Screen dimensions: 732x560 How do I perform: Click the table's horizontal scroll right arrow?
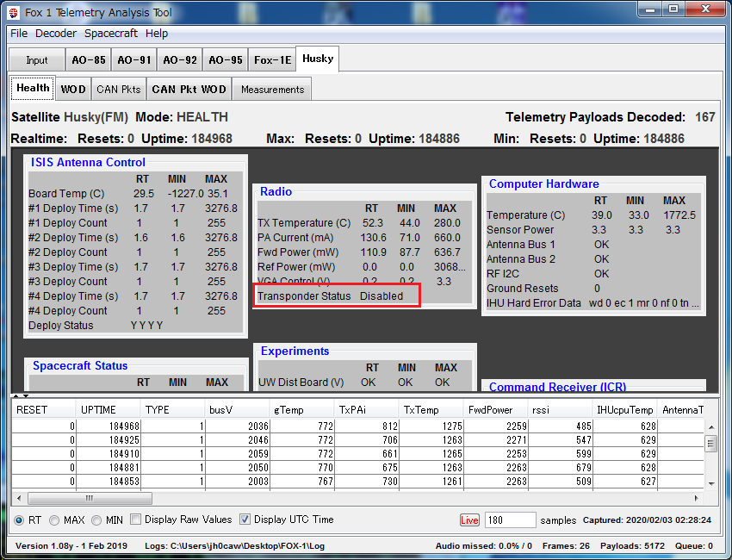pos(696,498)
